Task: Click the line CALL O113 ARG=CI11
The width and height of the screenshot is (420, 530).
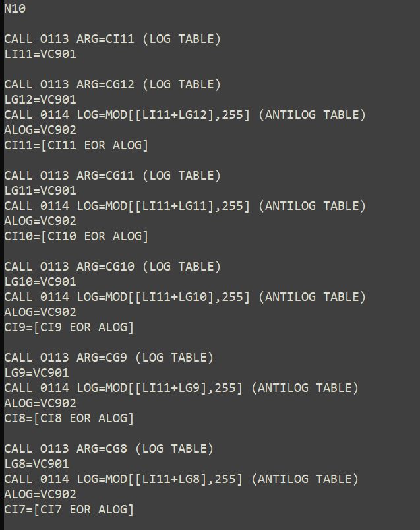Action: click(112, 39)
